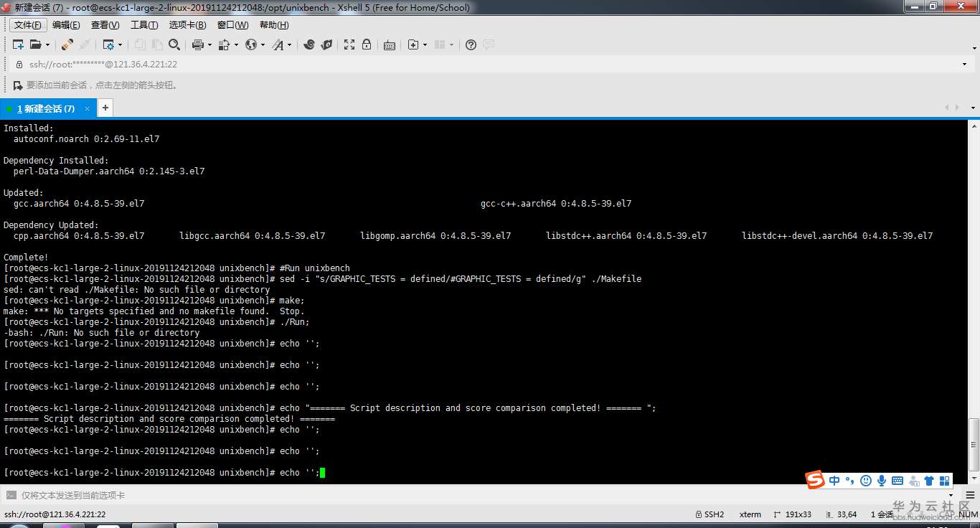Click the Sogou microphone voice input icon
The height and width of the screenshot is (528, 980).
(882, 481)
